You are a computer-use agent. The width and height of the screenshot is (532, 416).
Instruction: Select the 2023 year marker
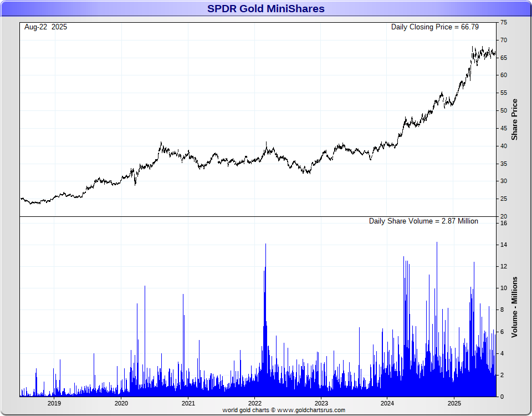321,403
